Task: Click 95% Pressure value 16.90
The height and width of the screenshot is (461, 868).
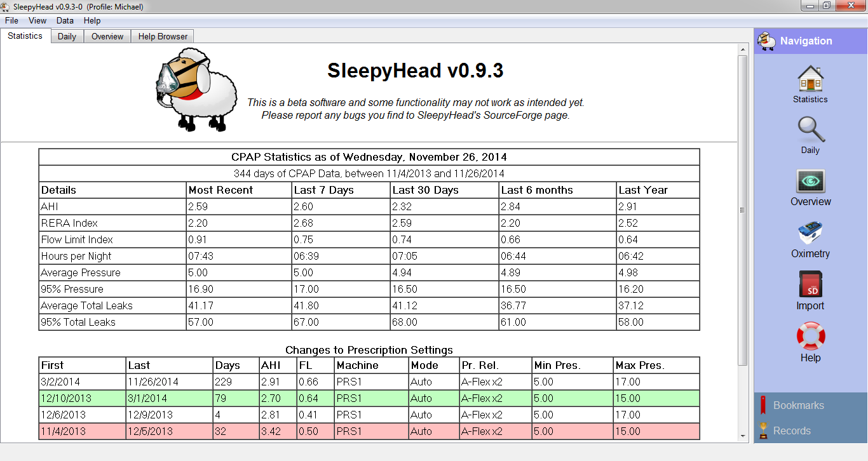Action: 201,289
